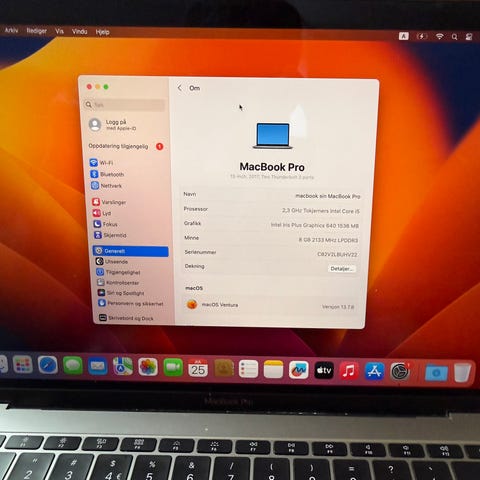
Task: Start FaceTime from the Dock
Action: (x=173, y=368)
